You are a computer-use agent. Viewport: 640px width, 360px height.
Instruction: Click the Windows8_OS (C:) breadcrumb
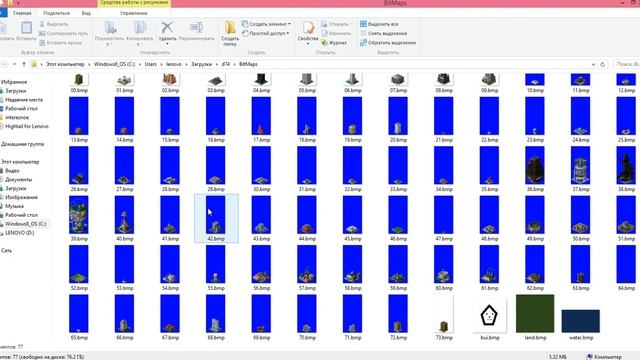(x=114, y=64)
